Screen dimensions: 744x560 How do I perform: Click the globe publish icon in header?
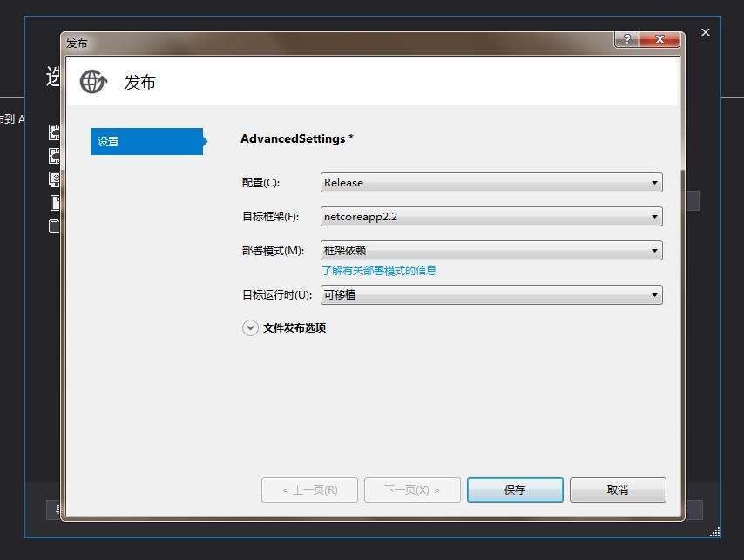[x=93, y=82]
